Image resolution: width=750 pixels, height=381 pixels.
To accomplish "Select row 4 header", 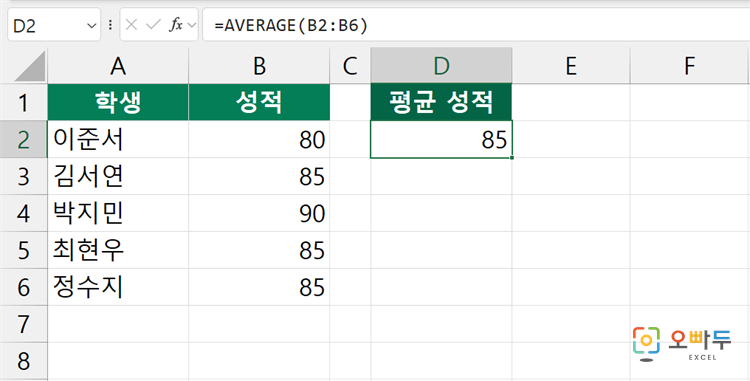I will 23,213.
